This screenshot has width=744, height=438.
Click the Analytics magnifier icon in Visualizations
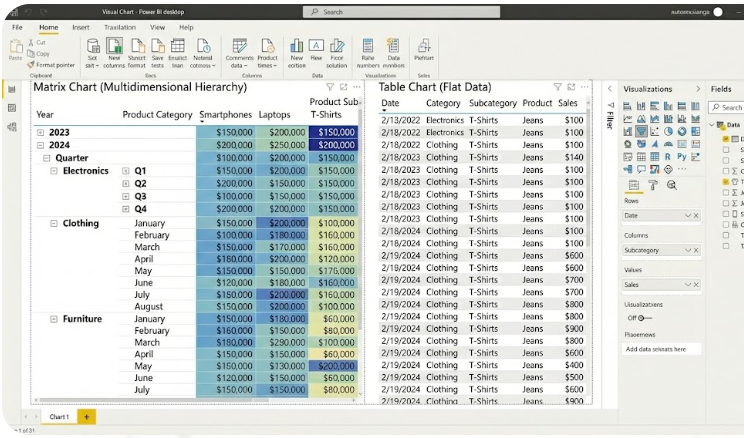671,185
